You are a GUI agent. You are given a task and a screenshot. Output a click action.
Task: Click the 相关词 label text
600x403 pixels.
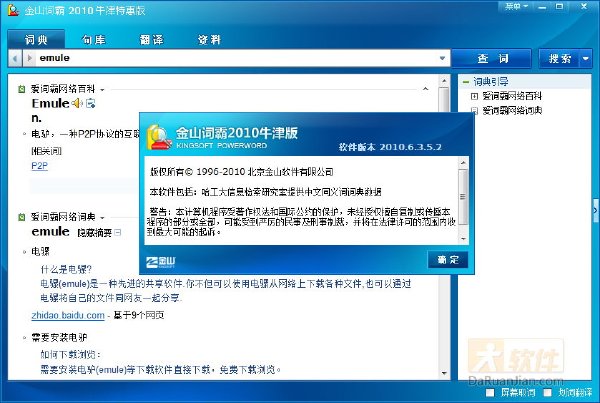coord(46,150)
